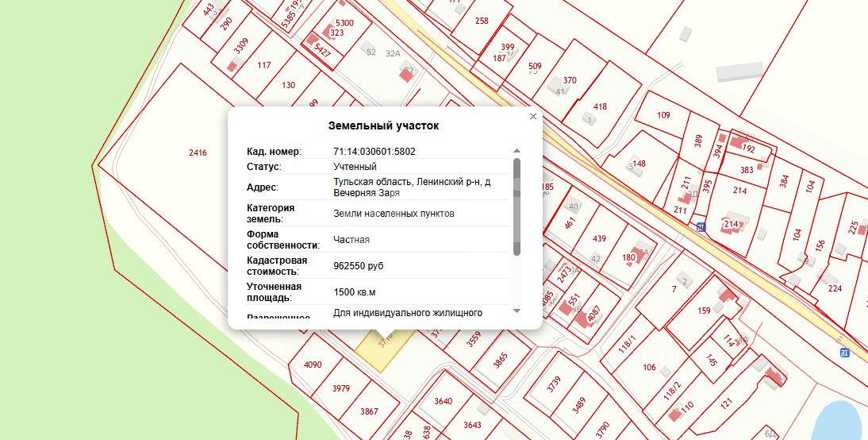This screenshot has width=868, height=440.
Task: Select parcel 3867 on the map
Action: tap(369, 411)
